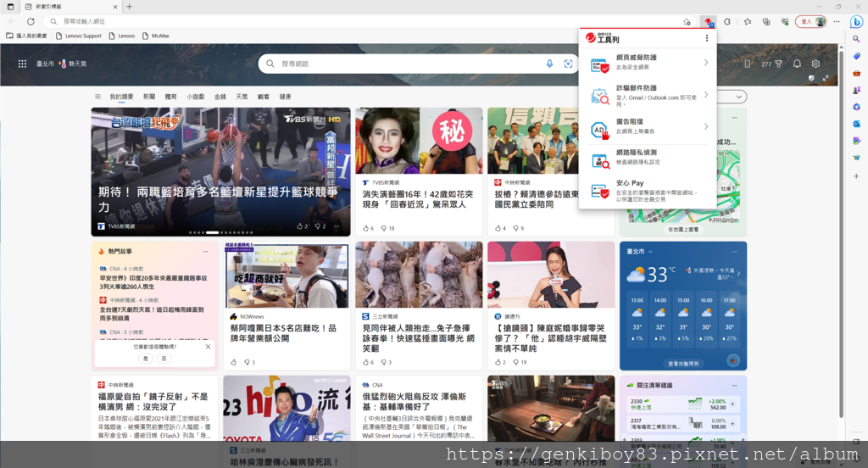Viewport: 868px width, 468px height.
Task: Add a sidebar app with plus icon
Action: click(856, 176)
